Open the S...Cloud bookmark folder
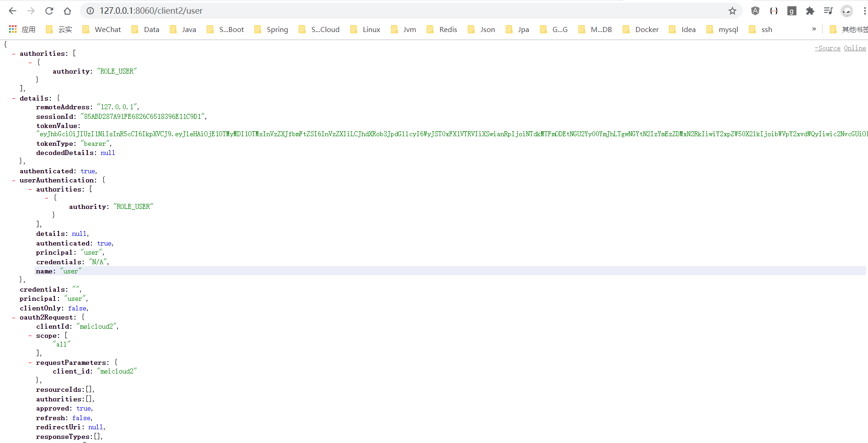The width and height of the screenshot is (868, 443). [x=319, y=29]
